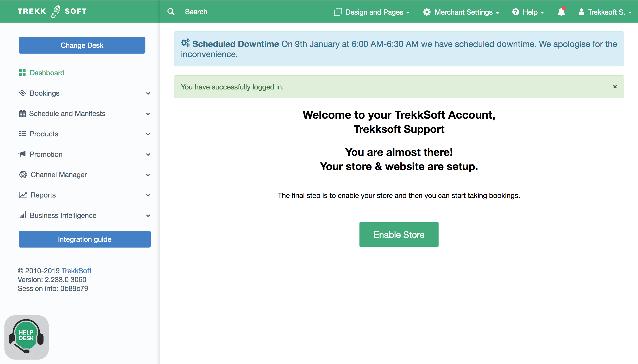Dismiss the successfully logged in message
Screen dimensions: 638x364
tap(615, 87)
